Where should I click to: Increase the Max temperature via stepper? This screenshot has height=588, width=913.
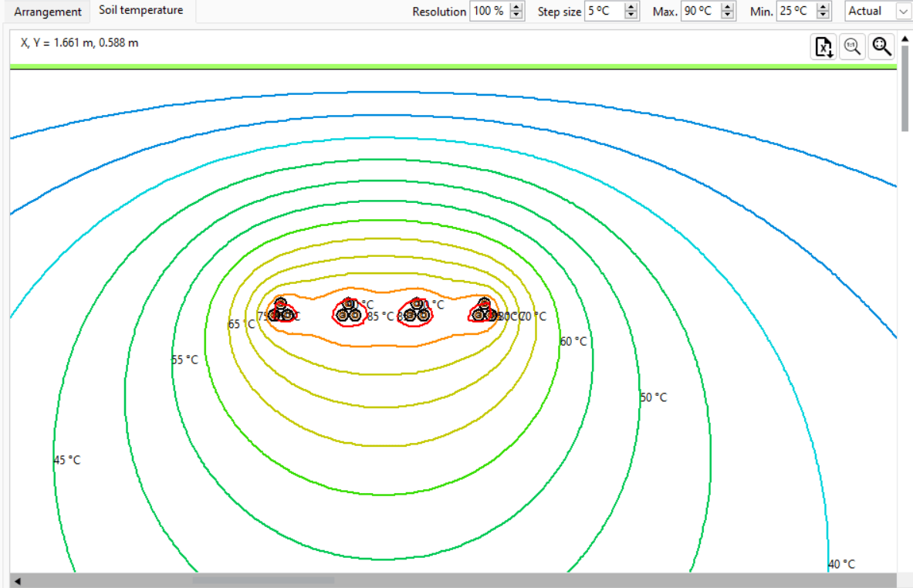coord(727,7)
